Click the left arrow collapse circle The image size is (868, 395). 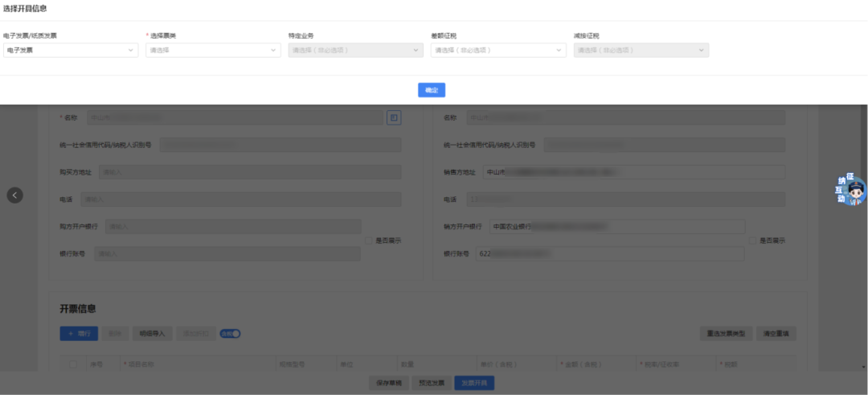pyautogui.click(x=15, y=195)
